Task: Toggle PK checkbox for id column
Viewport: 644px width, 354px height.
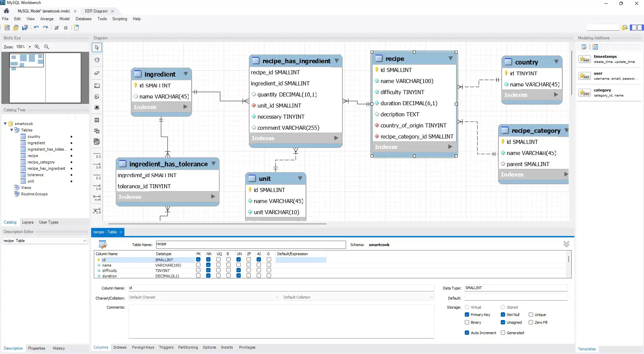Action: (198, 260)
